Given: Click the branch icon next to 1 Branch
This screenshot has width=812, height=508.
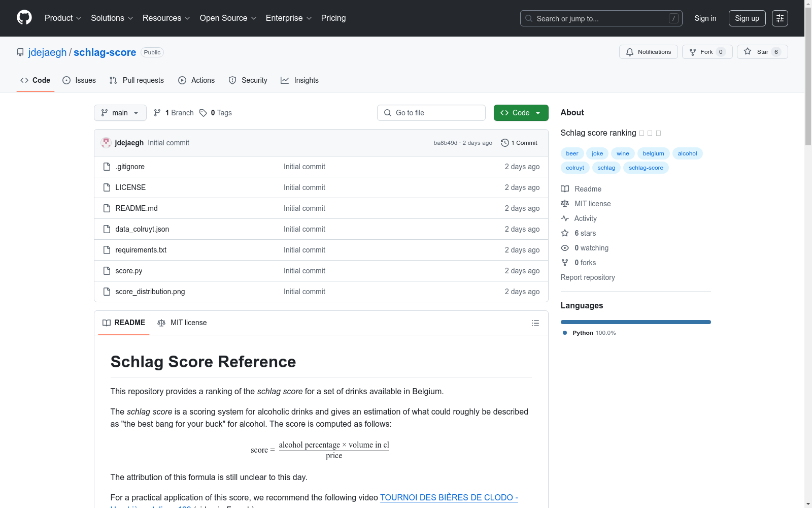Looking at the screenshot, I should coord(157,113).
